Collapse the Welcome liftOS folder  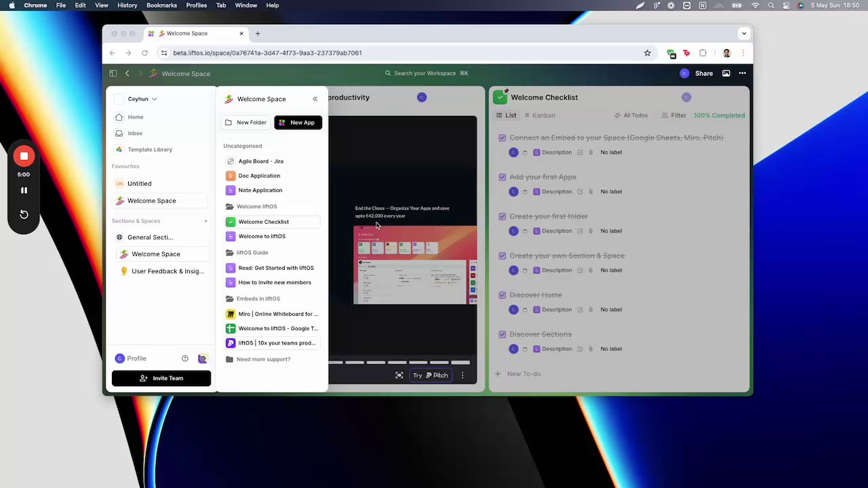(x=256, y=207)
